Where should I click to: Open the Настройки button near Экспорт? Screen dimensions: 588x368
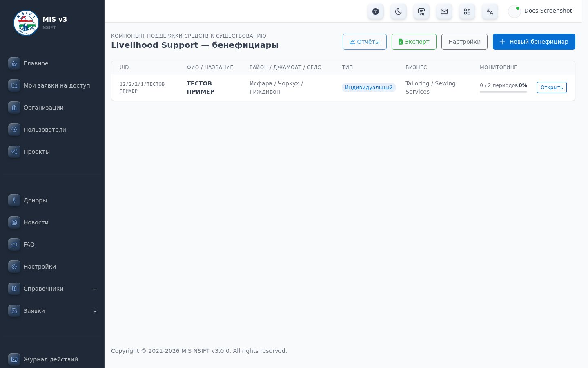click(x=464, y=42)
